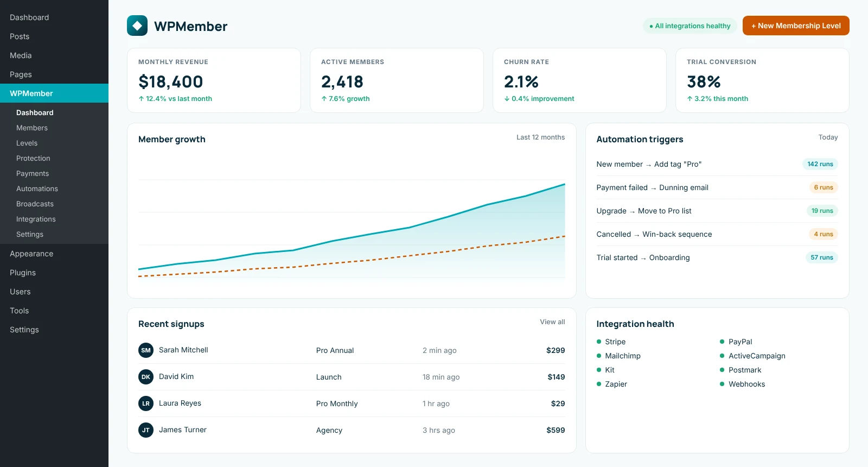Click the Last 12 months chart label
The height and width of the screenshot is (467, 868).
[540, 137]
